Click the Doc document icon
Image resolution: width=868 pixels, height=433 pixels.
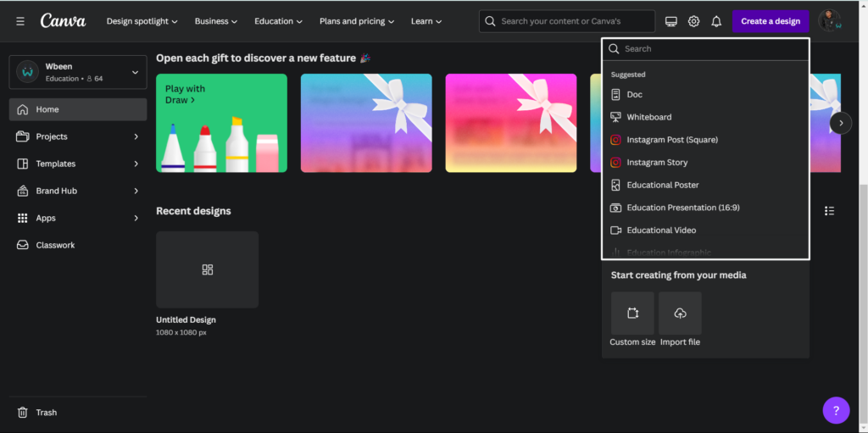tap(615, 95)
